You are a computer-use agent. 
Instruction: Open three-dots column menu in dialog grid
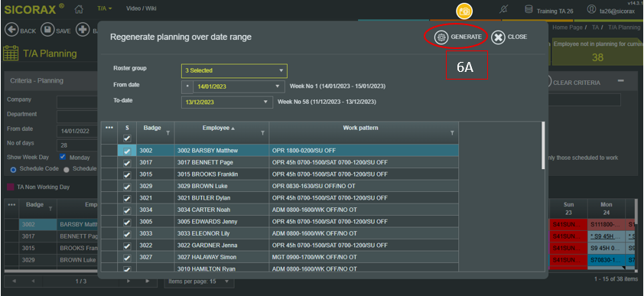coord(109,128)
